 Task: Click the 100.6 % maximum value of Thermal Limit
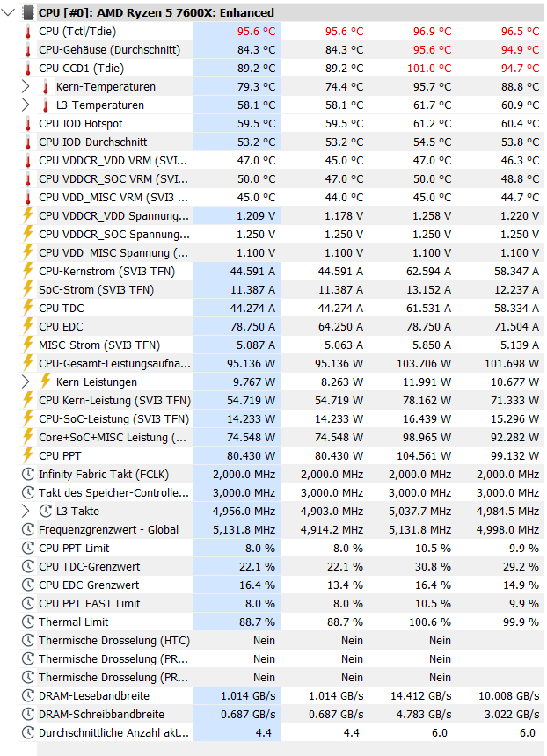point(430,622)
